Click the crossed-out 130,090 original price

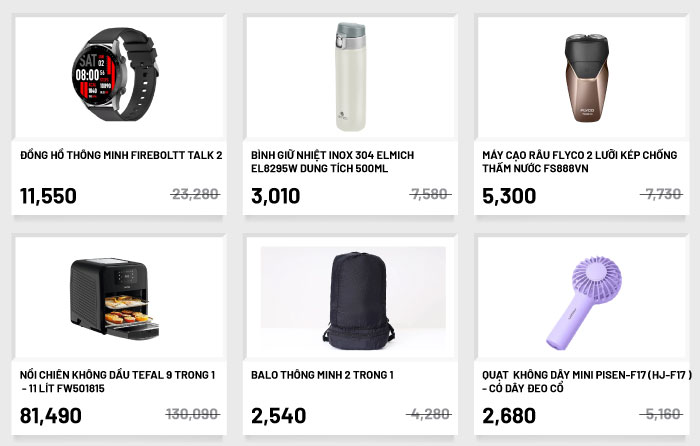pos(193,414)
